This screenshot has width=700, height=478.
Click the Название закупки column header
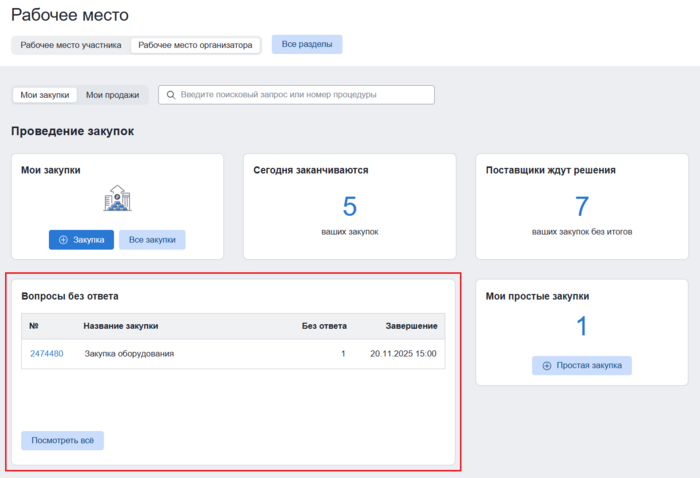coord(121,326)
